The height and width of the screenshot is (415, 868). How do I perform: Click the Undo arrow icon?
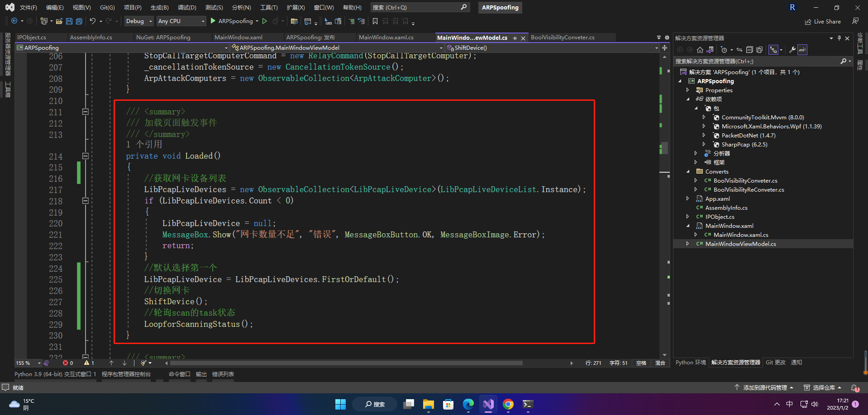click(x=92, y=21)
